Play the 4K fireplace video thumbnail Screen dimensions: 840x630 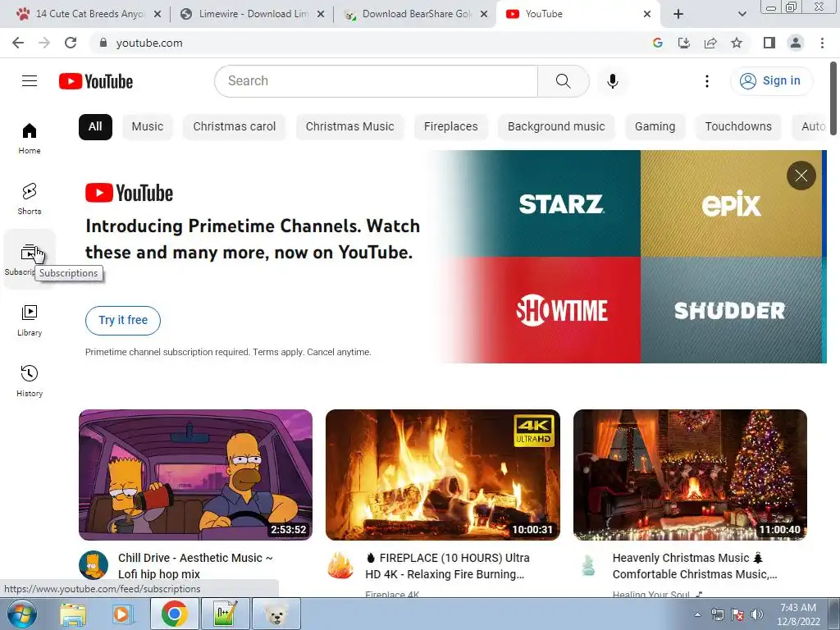pyautogui.click(x=443, y=475)
